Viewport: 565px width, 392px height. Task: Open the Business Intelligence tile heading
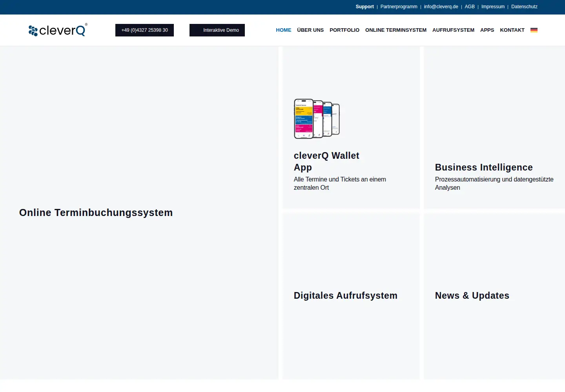click(x=484, y=167)
